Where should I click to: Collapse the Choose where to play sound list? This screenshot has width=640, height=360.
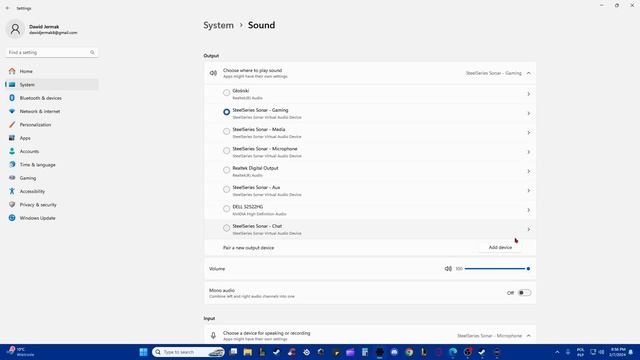[529, 73]
